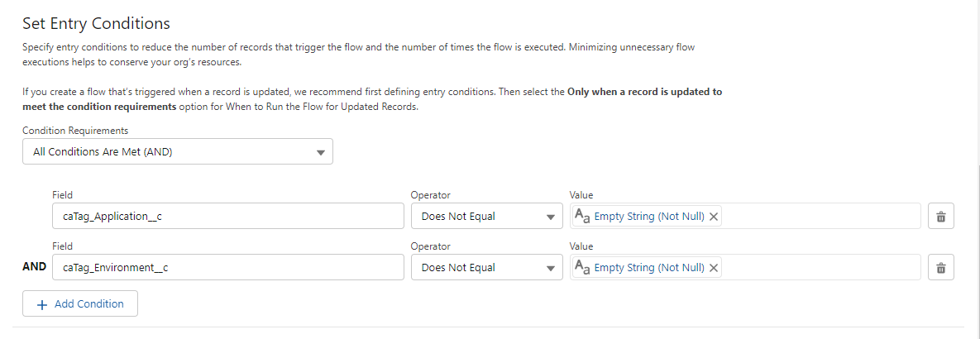
Task: Click the arrow on the second Does Not Equal box
Action: pos(551,269)
